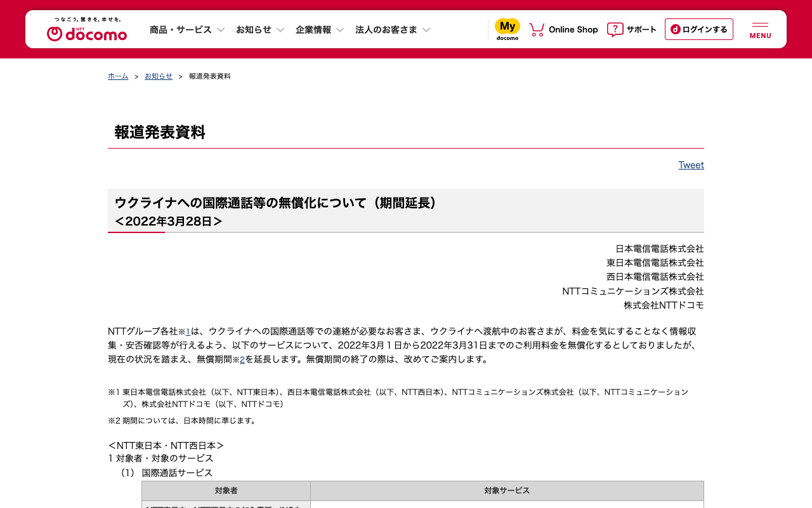The image size is (812, 508).
Task: Open the お知らせ navigation menu
Action: coord(254,30)
